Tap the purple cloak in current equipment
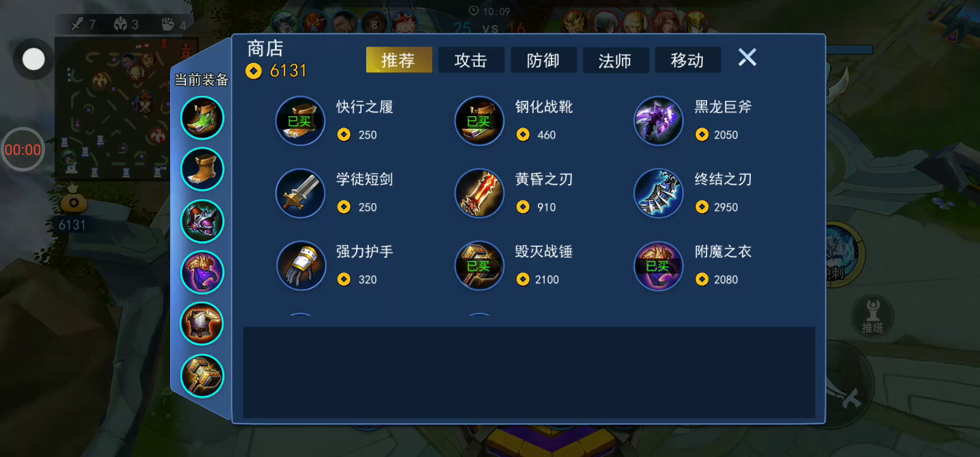Screen dimensions: 980x457 [202, 272]
